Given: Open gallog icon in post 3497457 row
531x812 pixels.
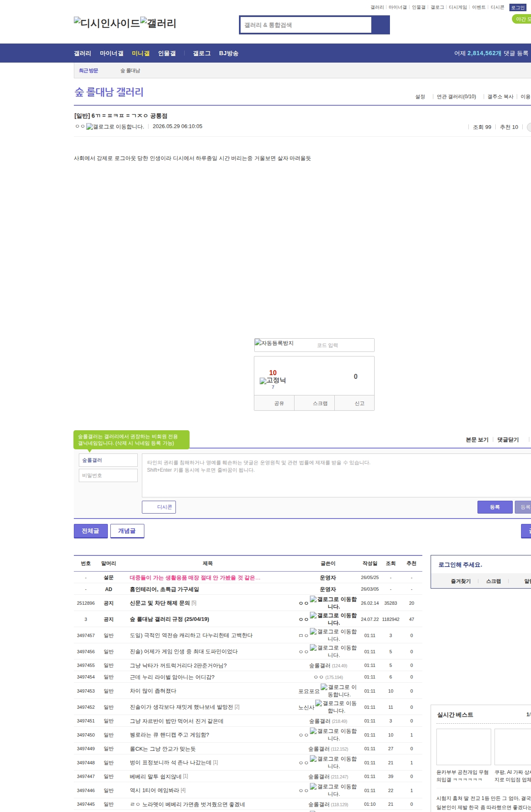Looking at the screenshot, I should (333, 635).
